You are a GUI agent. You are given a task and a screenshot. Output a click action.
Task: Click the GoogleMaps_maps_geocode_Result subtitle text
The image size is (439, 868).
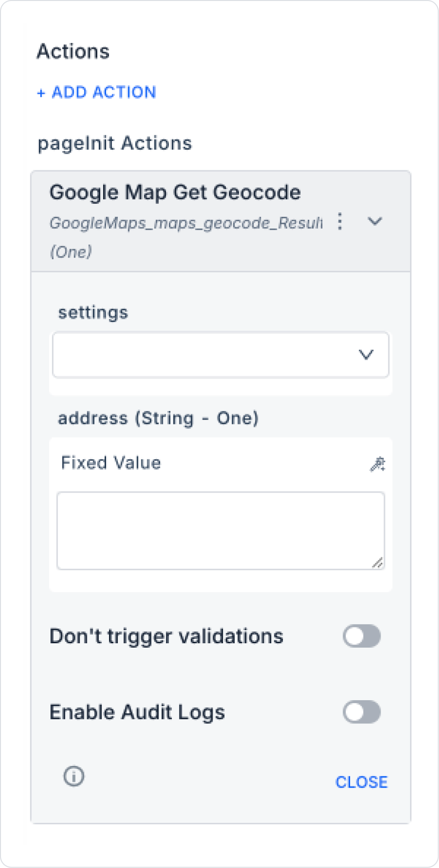[186, 223]
